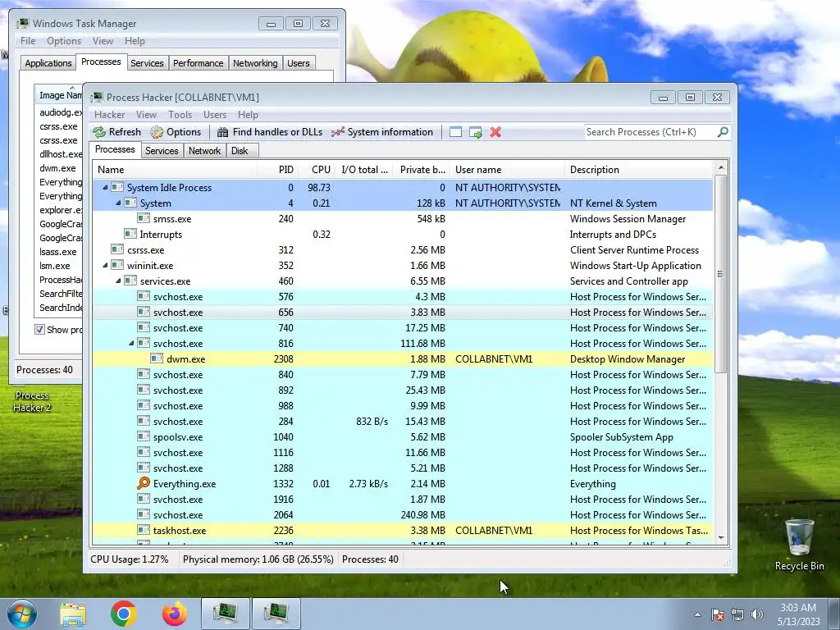Show hidden tray icons arrow
840x630 pixels.
pyautogui.click(x=697, y=614)
